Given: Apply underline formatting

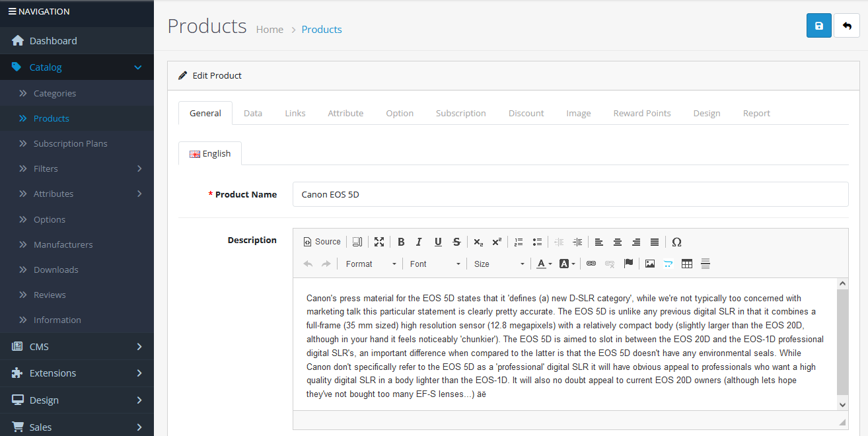Looking at the screenshot, I should [x=437, y=242].
